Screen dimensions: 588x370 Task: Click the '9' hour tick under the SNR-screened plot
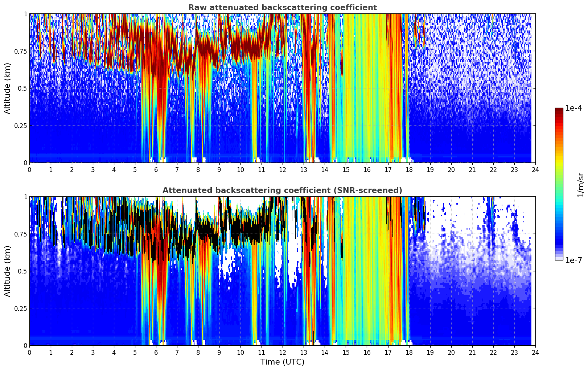click(x=219, y=352)
